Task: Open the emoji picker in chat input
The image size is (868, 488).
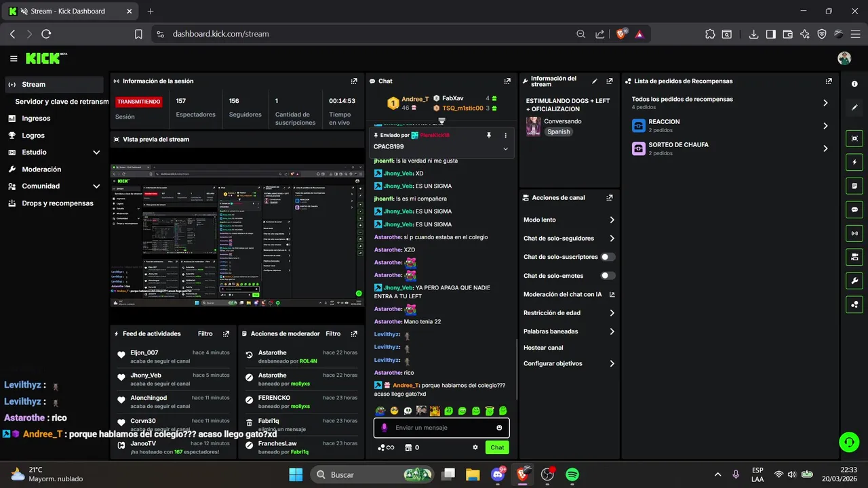Action: pyautogui.click(x=499, y=428)
